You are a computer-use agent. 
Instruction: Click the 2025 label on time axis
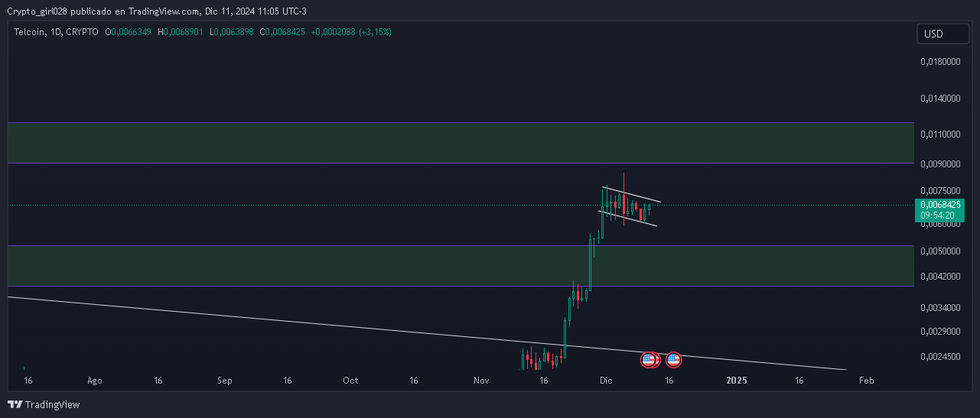737,380
